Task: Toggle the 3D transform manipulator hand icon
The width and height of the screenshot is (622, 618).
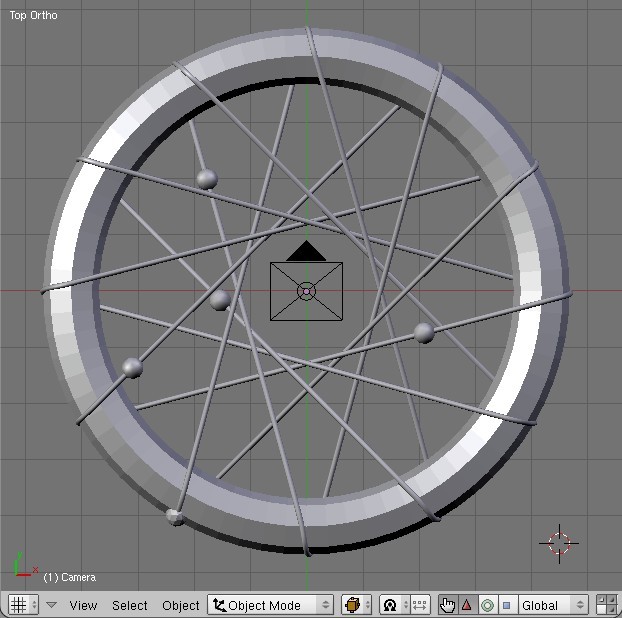Action: point(448,605)
